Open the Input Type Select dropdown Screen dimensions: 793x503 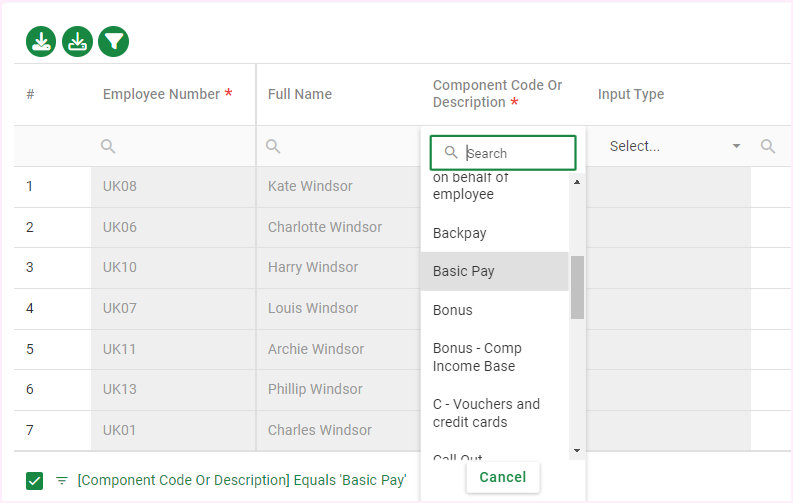(x=674, y=146)
